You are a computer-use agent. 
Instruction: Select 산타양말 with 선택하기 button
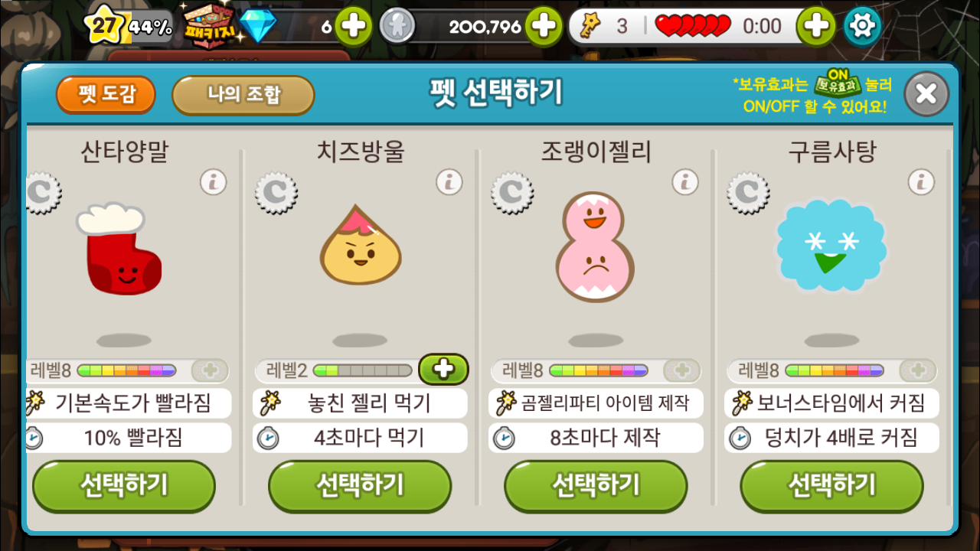(124, 486)
